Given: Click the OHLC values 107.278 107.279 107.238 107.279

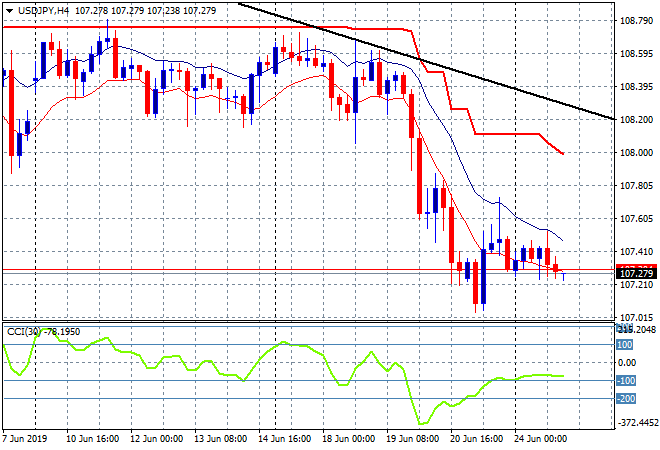Looking at the screenshot, I should click(x=146, y=11).
